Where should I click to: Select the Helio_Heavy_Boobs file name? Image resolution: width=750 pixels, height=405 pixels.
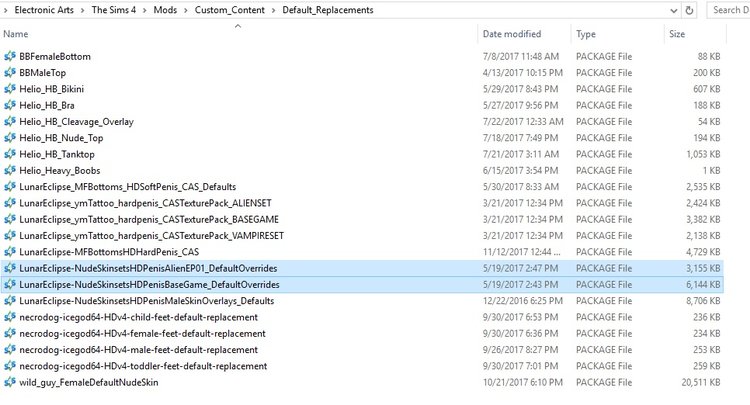click(x=60, y=170)
